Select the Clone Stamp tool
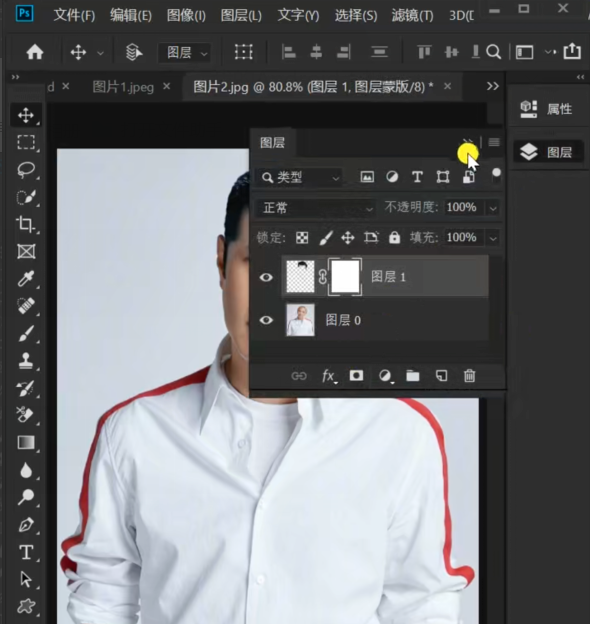 click(x=26, y=361)
